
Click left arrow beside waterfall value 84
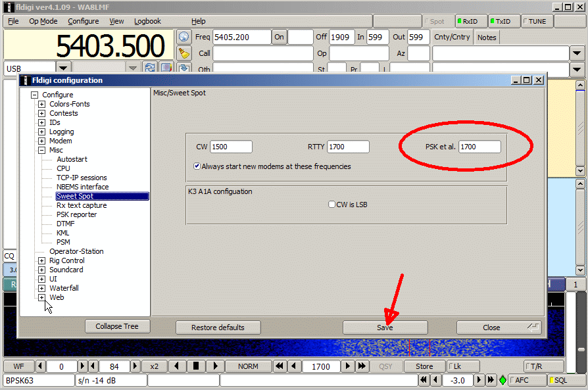93,366
